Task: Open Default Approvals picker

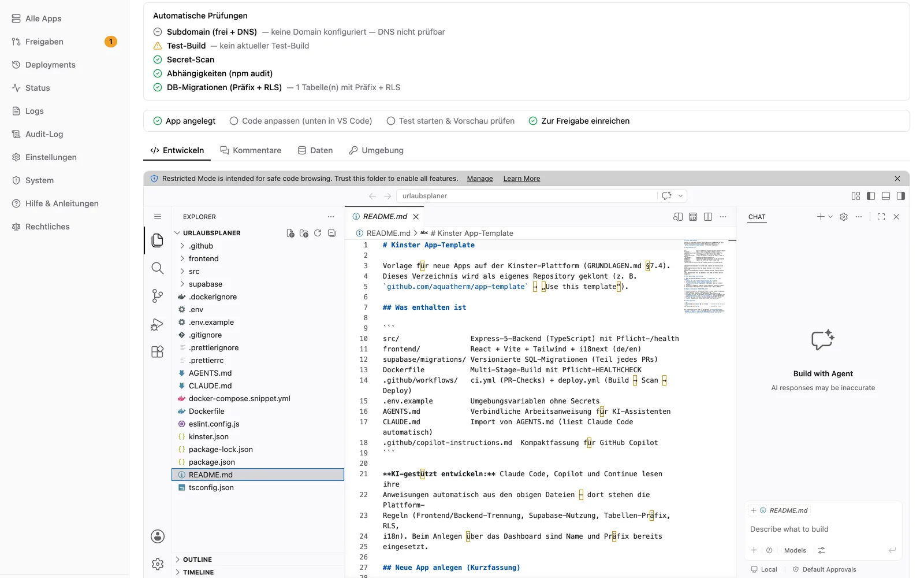Action: pos(824,569)
